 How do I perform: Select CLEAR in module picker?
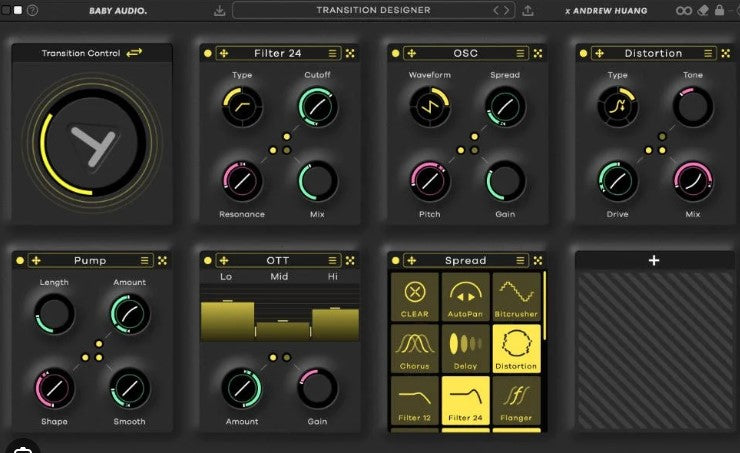(414, 297)
